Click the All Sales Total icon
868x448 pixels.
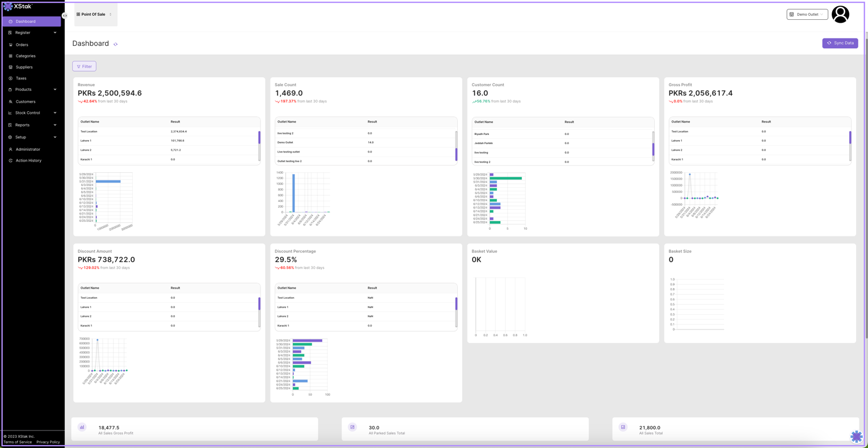623,428
